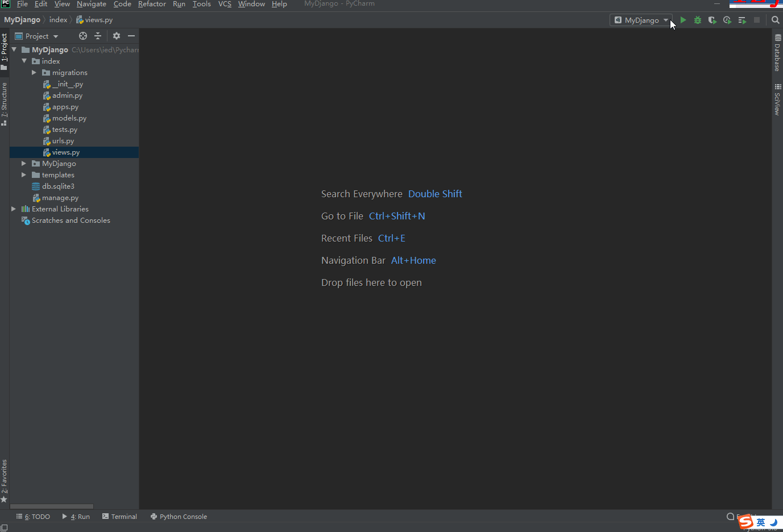Image resolution: width=783 pixels, height=532 pixels.
Task: Open the Window menu
Action: [251, 4]
